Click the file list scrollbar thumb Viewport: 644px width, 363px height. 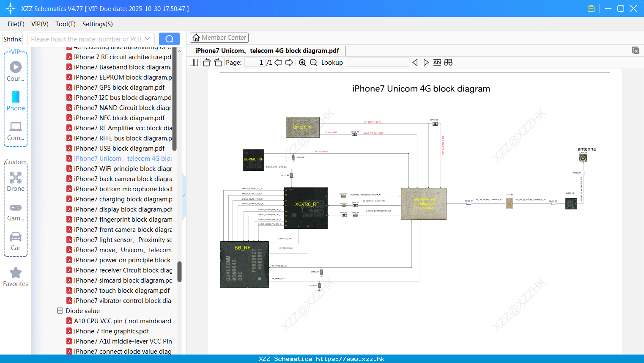(179, 272)
